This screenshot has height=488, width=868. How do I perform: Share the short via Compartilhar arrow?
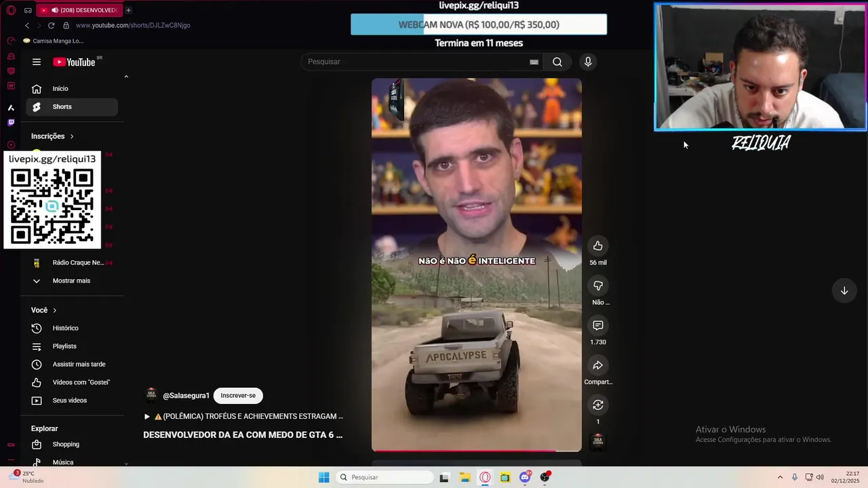point(597,365)
